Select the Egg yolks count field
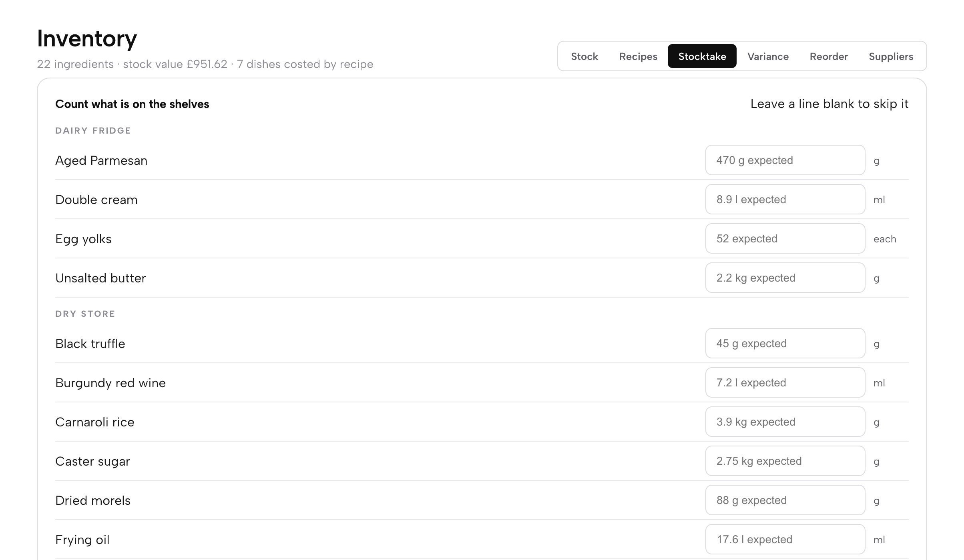This screenshot has height=560, width=964. click(785, 238)
